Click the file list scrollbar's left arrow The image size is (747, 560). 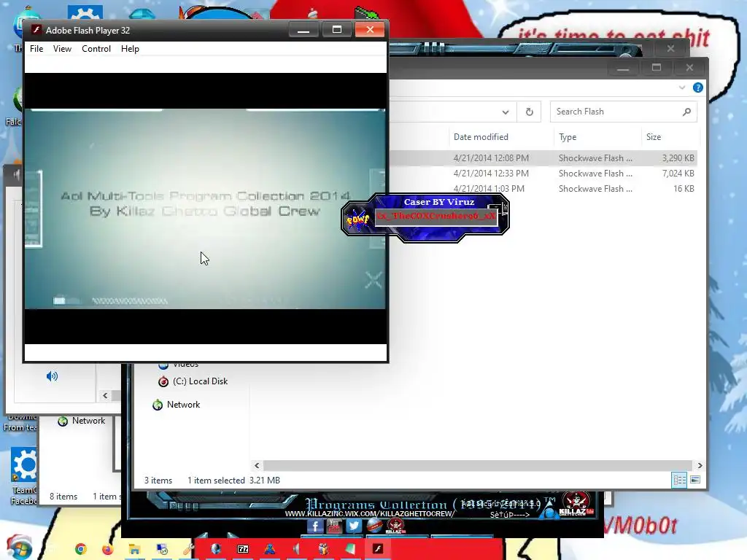click(x=257, y=465)
